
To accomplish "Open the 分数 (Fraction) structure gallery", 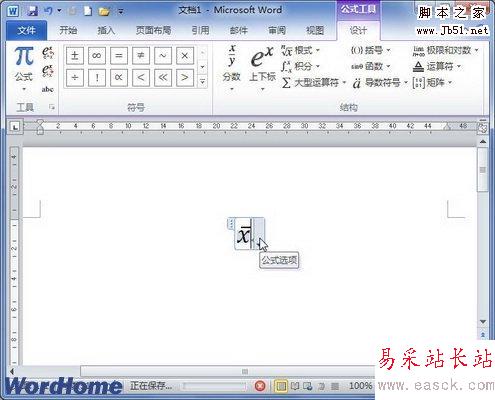I will coord(232,68).
